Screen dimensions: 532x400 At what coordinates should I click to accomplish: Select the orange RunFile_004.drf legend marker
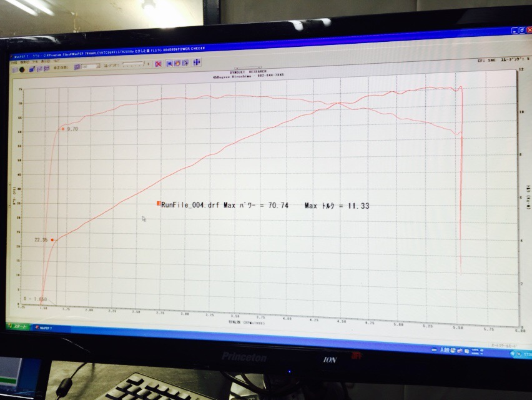159,204
